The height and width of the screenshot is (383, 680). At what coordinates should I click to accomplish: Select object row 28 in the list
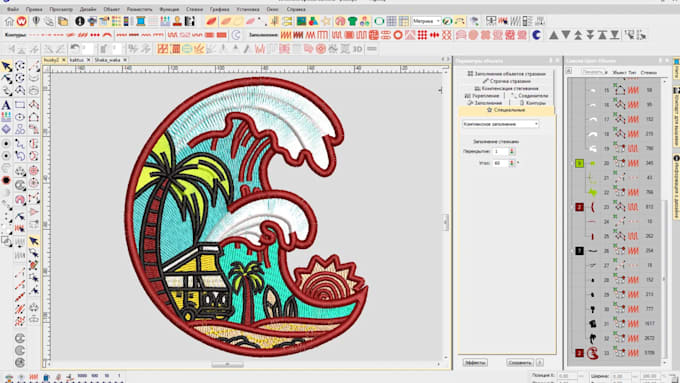coord(616,280)
